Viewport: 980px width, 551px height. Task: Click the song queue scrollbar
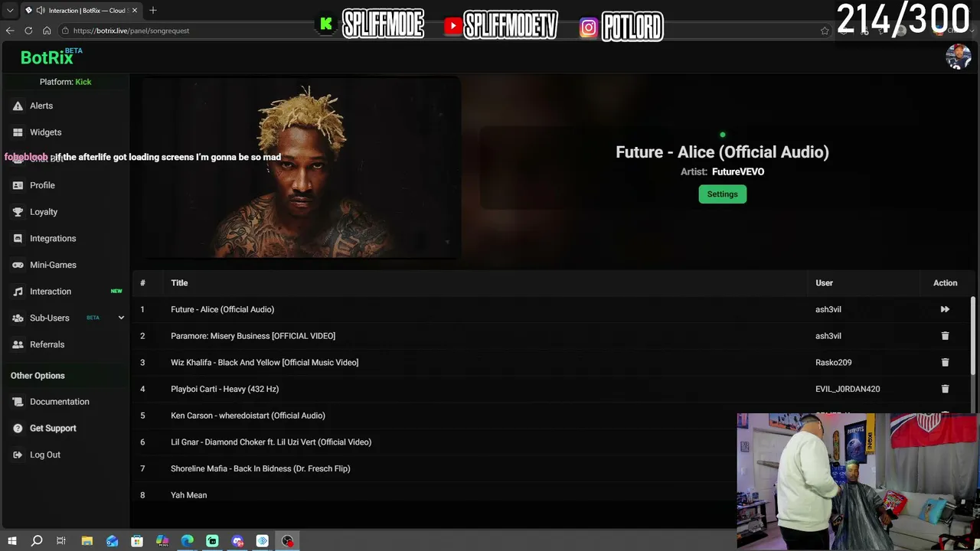(973, 337)
